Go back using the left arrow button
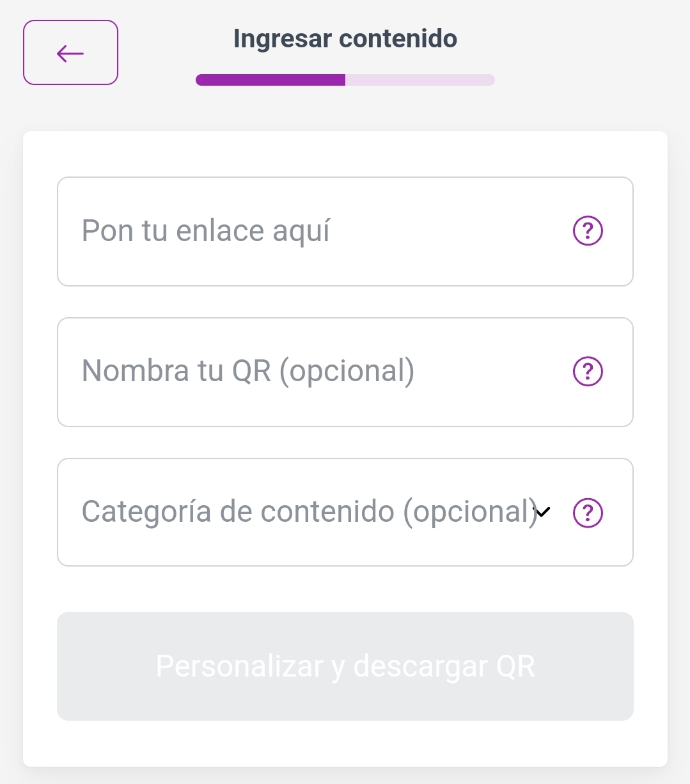Image resolution: width=690 pixels, height=784 pixels. (70, 53)
